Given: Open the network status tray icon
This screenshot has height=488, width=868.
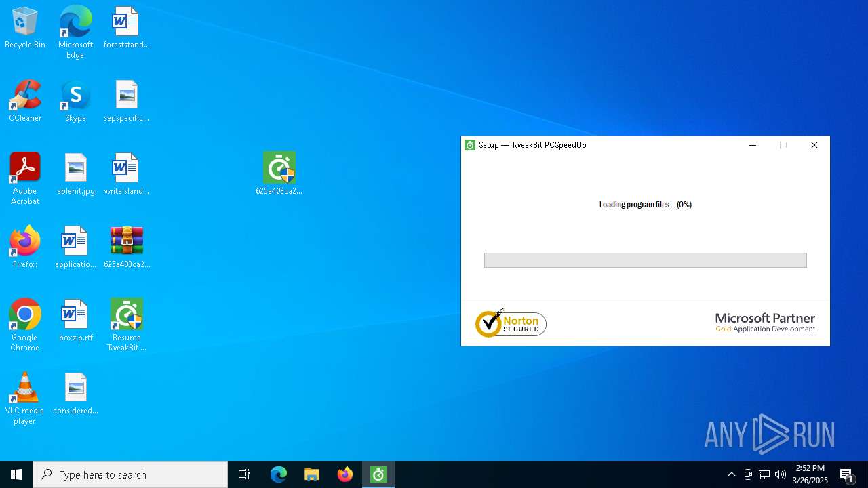Looking at the screenshot, I should [x=764, y=474].
